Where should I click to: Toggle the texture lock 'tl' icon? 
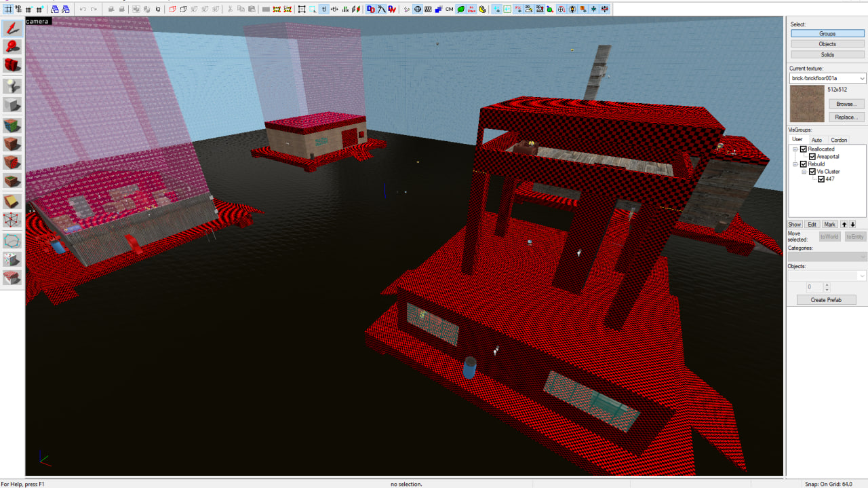point(324,10)
